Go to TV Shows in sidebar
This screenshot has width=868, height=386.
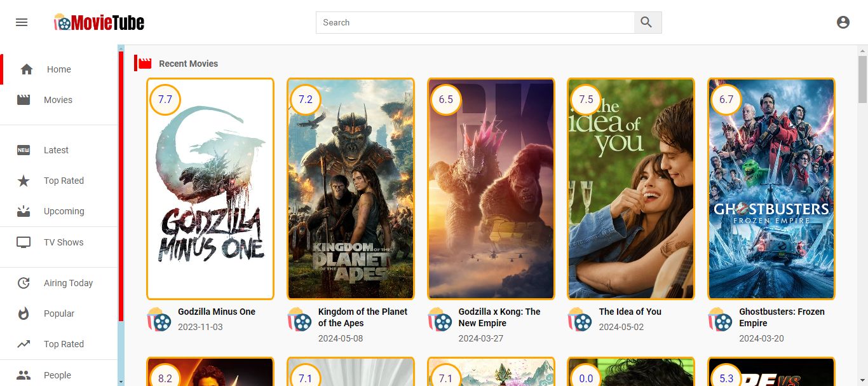(64, 242)
